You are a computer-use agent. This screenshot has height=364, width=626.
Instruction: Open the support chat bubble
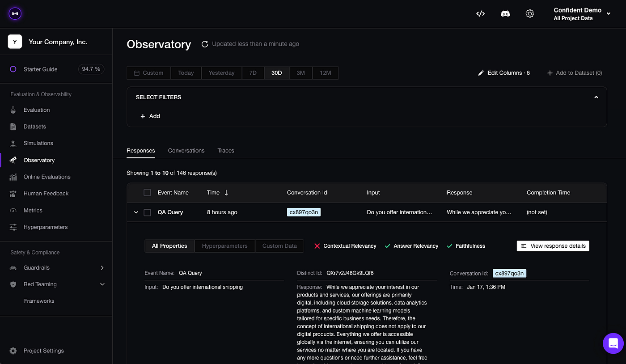pos(613,343)
